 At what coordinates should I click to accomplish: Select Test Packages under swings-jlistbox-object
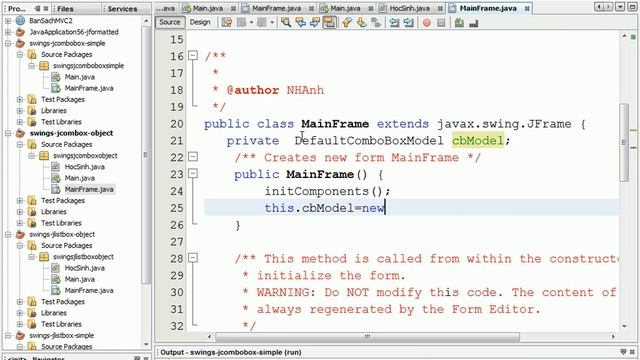(x=63, y=302)
